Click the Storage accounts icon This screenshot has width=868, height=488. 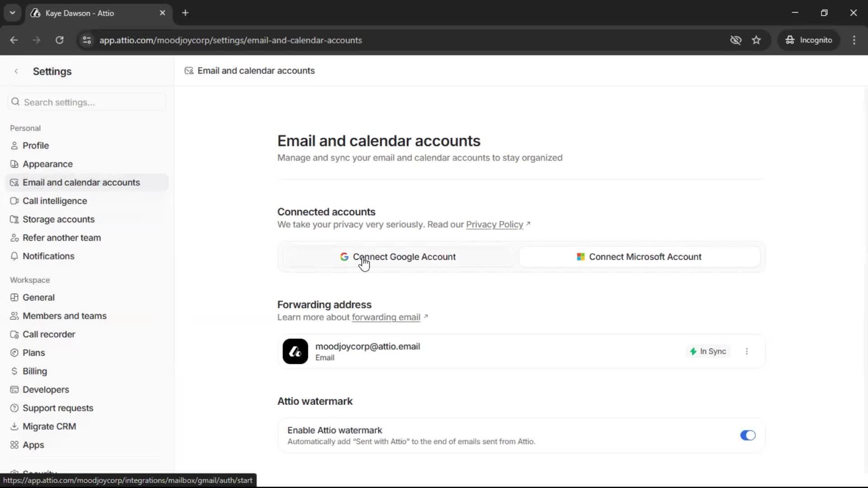pyautogui.click(x=14, y=219)
